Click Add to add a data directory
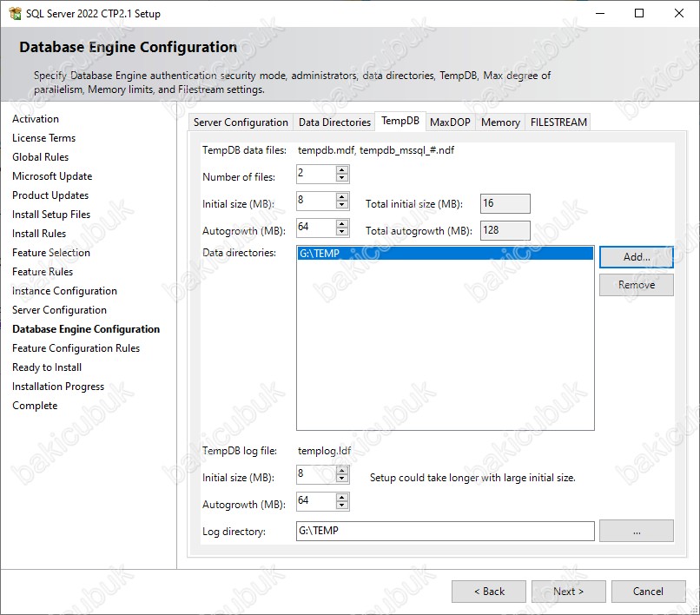700x615 pixels. (x=636, y=257)
